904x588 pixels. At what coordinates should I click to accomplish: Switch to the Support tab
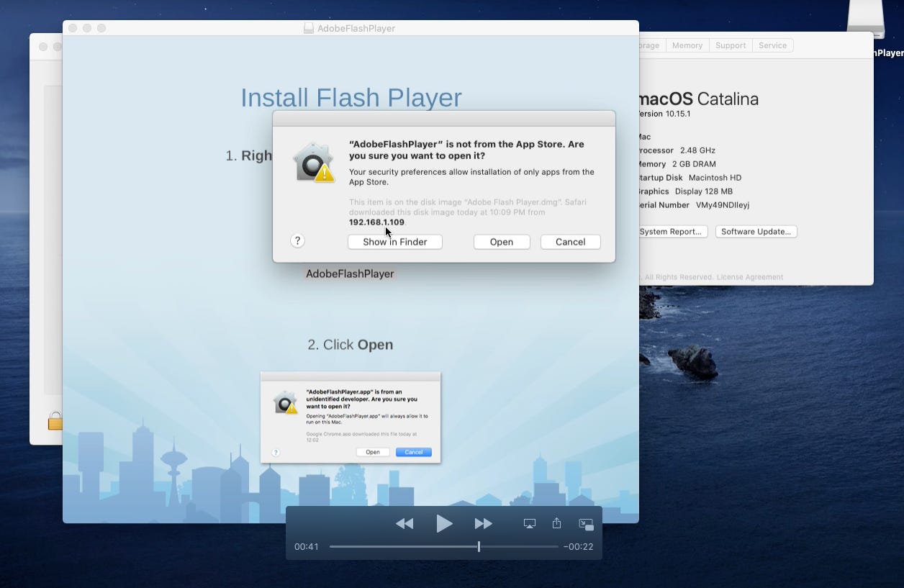[731, 45]
